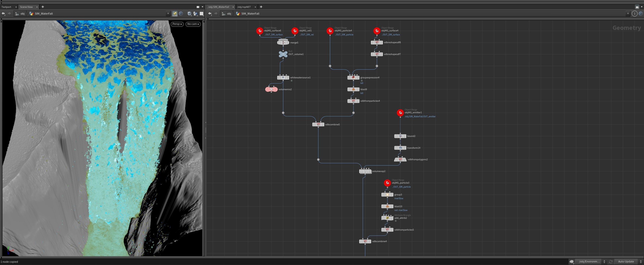Click the geometry shapes icon in Scene View toolbar

(x=195, y=14)
